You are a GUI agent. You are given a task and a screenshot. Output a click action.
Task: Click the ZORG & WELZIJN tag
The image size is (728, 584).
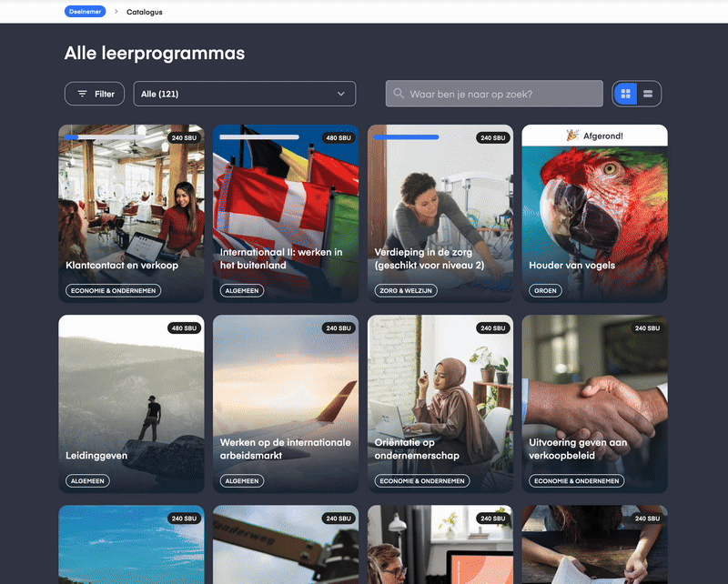tap(406, 290)
